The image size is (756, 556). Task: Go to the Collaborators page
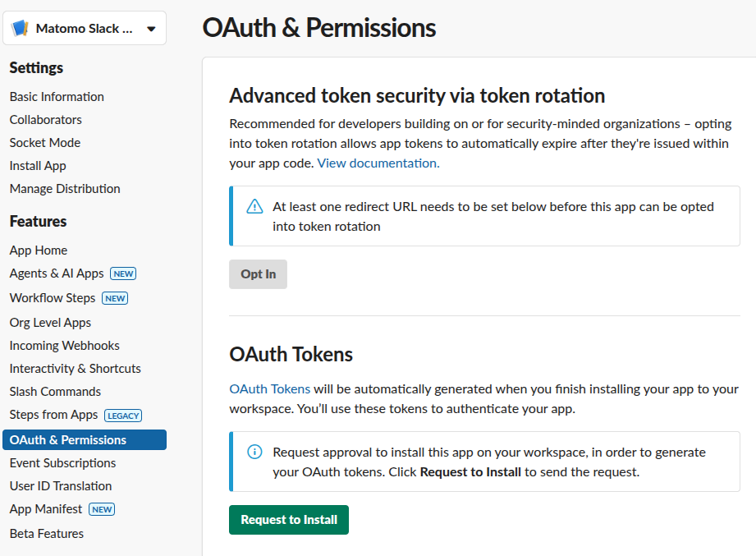(46, 120)
